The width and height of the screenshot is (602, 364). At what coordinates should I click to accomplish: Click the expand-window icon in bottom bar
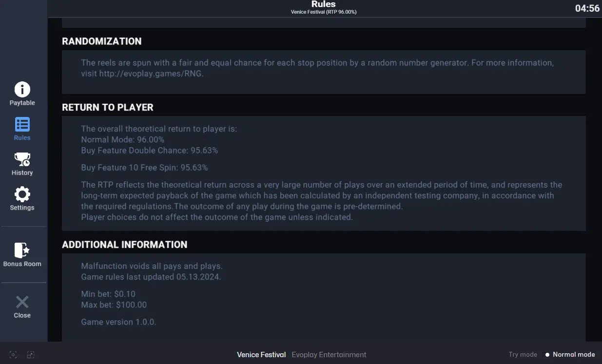pyautogui.click(x=31, y=355)
